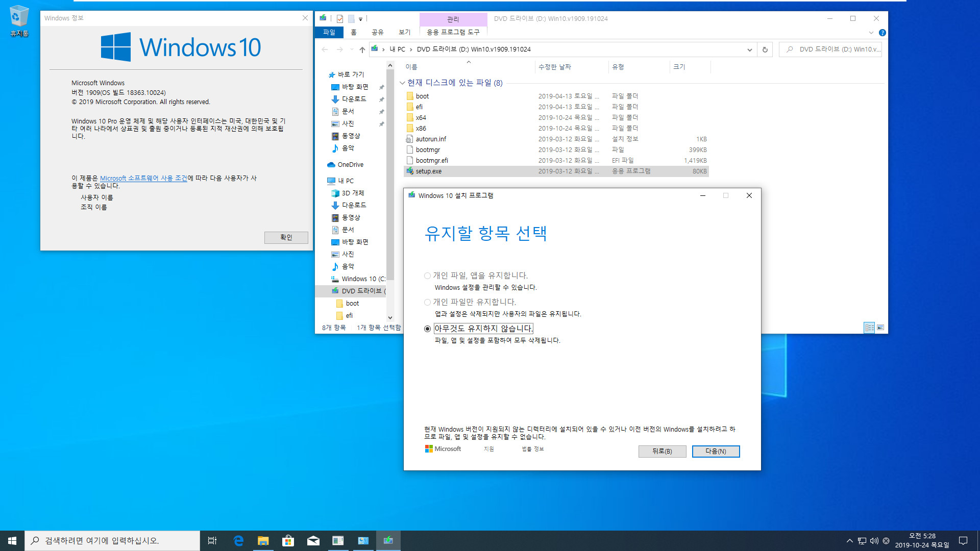Viewport: 980px width, 551px height.
Task: Open the quick access toolbar customize dropdown
Action: [x=360, y=19]
